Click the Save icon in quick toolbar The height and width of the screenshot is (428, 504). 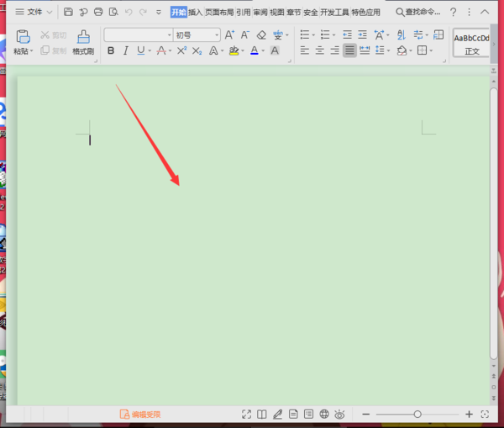(x=68, y=13)
